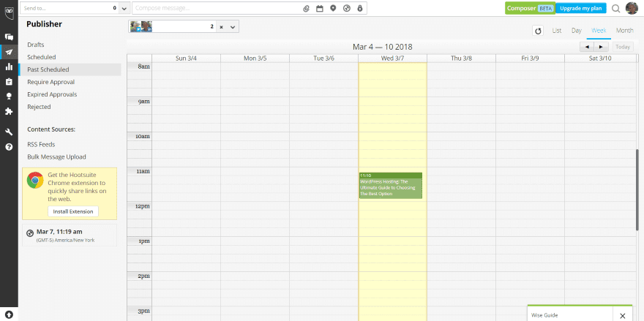
Task: Open Expired Approvals list
Action: click(x=52, y=94)
